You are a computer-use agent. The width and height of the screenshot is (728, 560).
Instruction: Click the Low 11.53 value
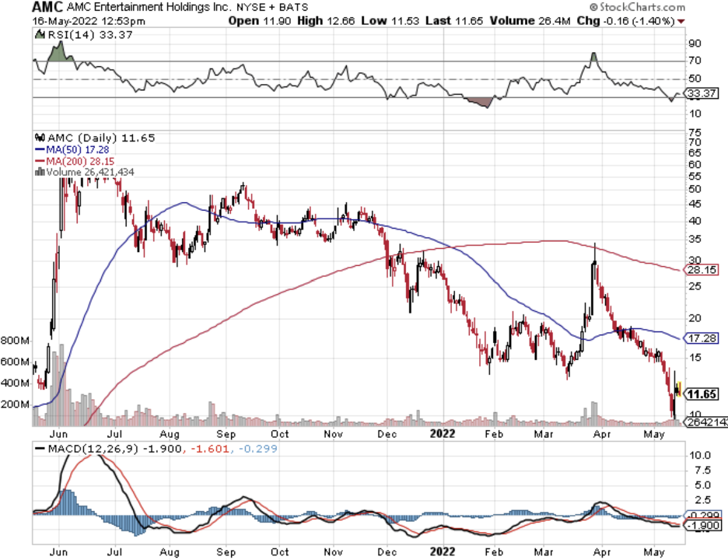[x=390, y=21]
